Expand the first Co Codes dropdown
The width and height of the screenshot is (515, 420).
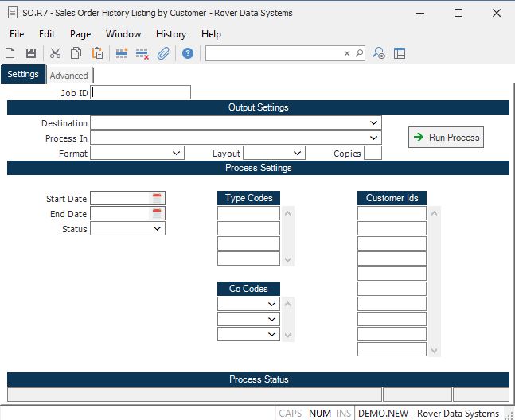272,304
